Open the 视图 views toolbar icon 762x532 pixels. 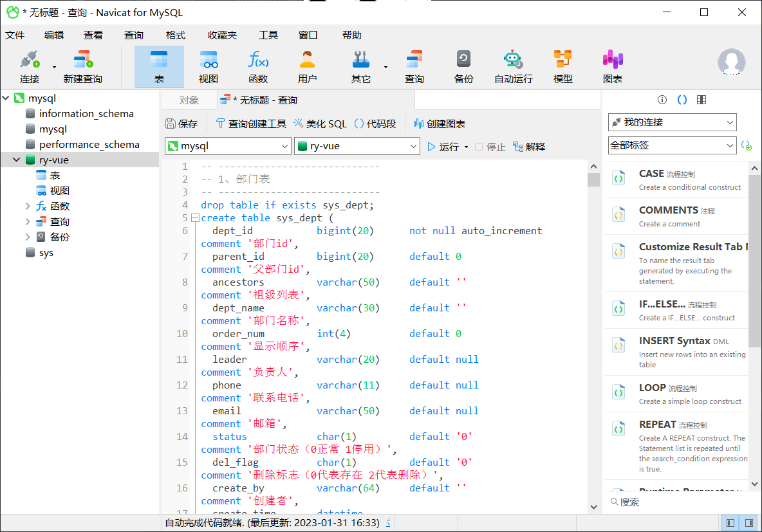(209, 67)
